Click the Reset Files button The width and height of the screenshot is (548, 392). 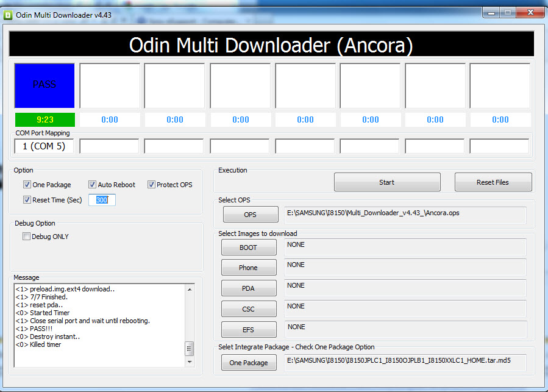493,182
